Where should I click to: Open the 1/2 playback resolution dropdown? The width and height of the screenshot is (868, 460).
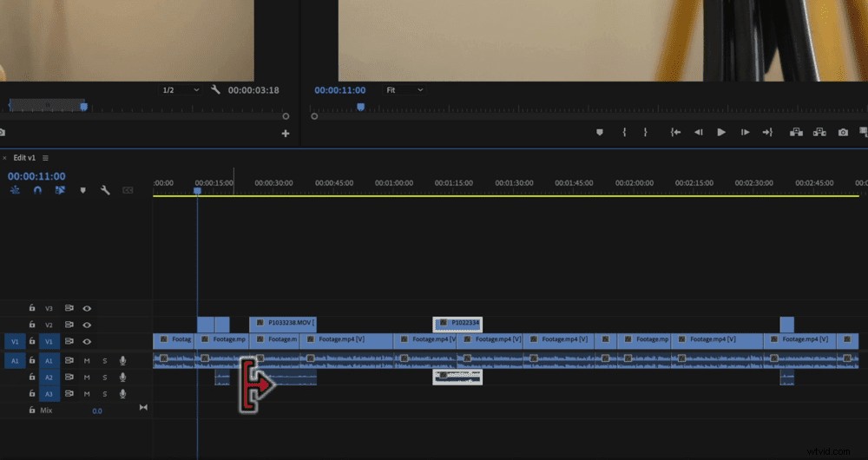(180, 89)
